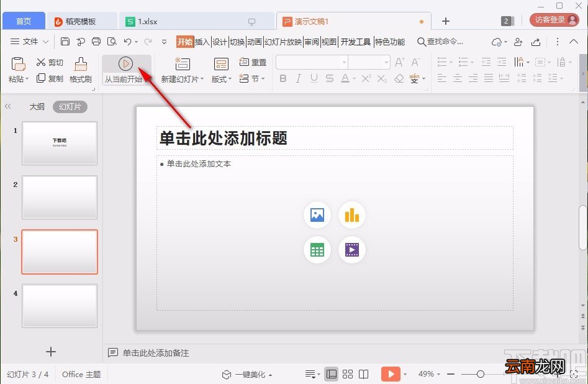Switch panel to 幻灯片 view

pyautogui.click(x=70, y=107)
